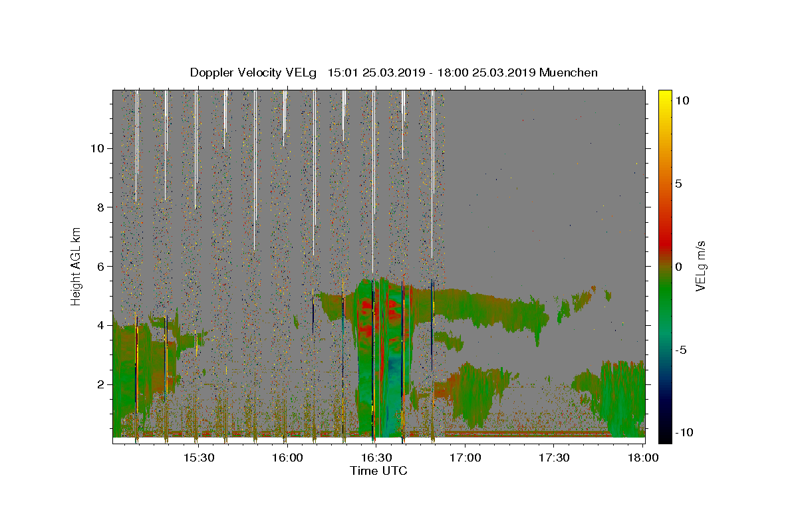Click the 'Muenchen' location label in title

click(x=569, y=72)
